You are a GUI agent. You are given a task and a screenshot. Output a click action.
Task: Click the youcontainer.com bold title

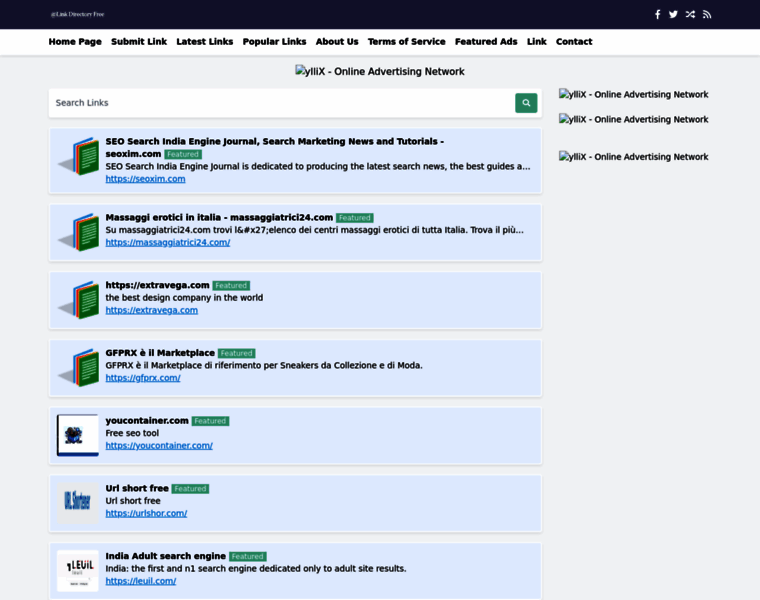[x=147, y=421]
